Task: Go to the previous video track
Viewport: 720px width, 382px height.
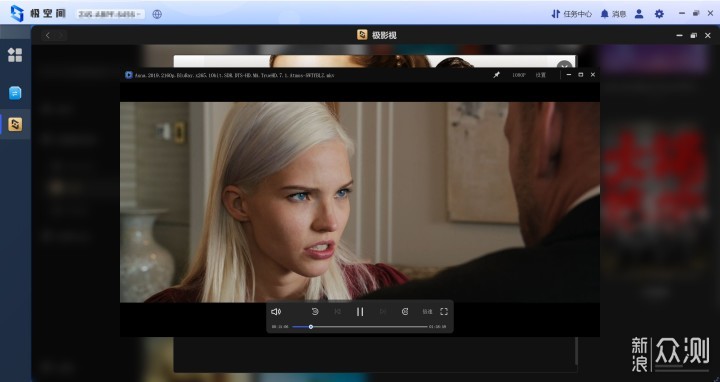Action: 338,311
